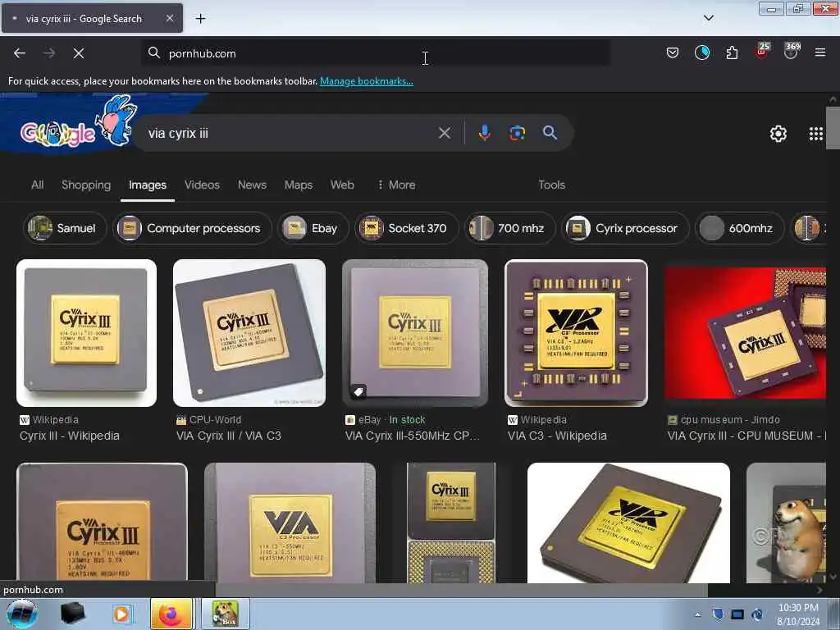Open the VIA C3 Wikipedia thumbnail
840x630 pixels.
click(576, 333)
